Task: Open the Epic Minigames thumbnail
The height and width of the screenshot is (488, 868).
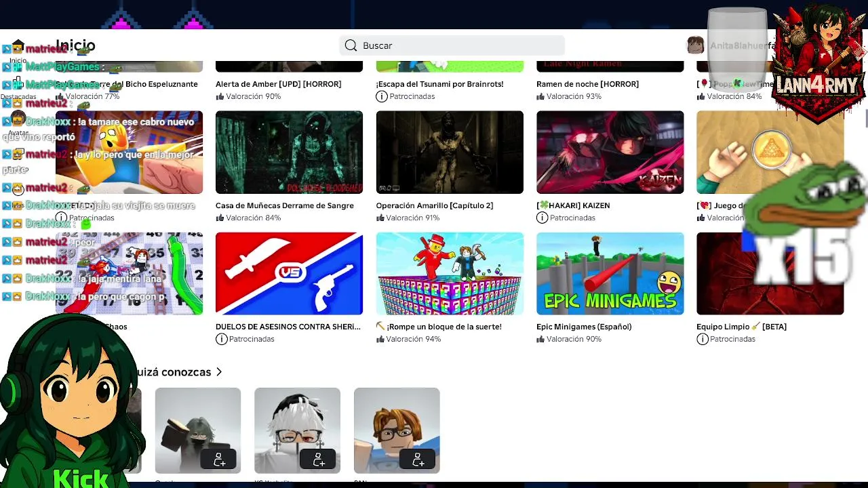Action: pyautogui.click(x=610, y=274)
